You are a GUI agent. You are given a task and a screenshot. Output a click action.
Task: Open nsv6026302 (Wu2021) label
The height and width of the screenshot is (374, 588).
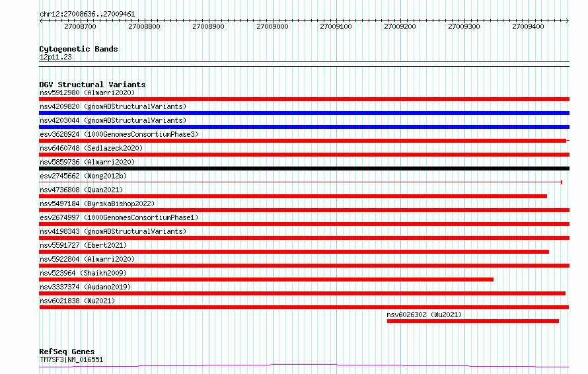(x=424, y=315)
